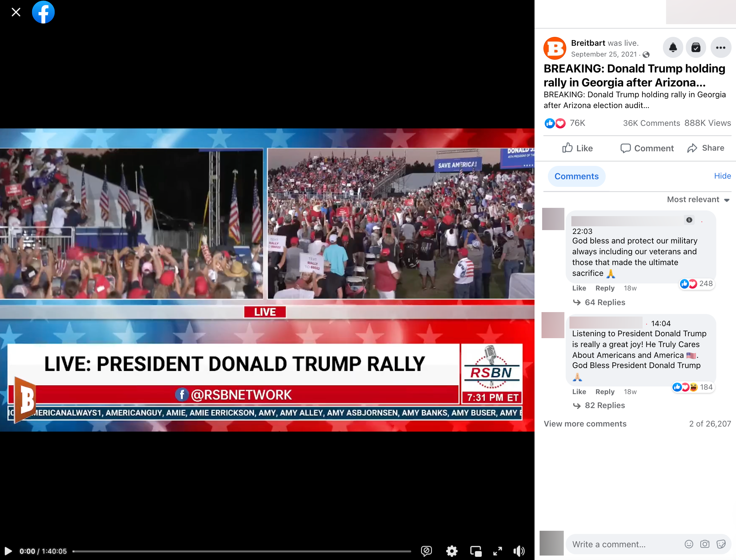This screenshot has width=736, height=560.
Task: Add sticker to comment
Action: coord(721,544)
